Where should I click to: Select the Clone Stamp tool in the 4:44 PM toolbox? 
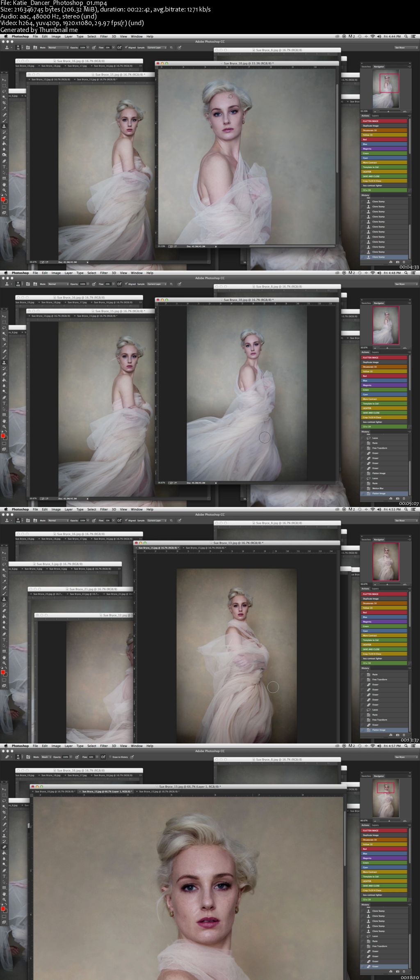click(x=4, y=126)
